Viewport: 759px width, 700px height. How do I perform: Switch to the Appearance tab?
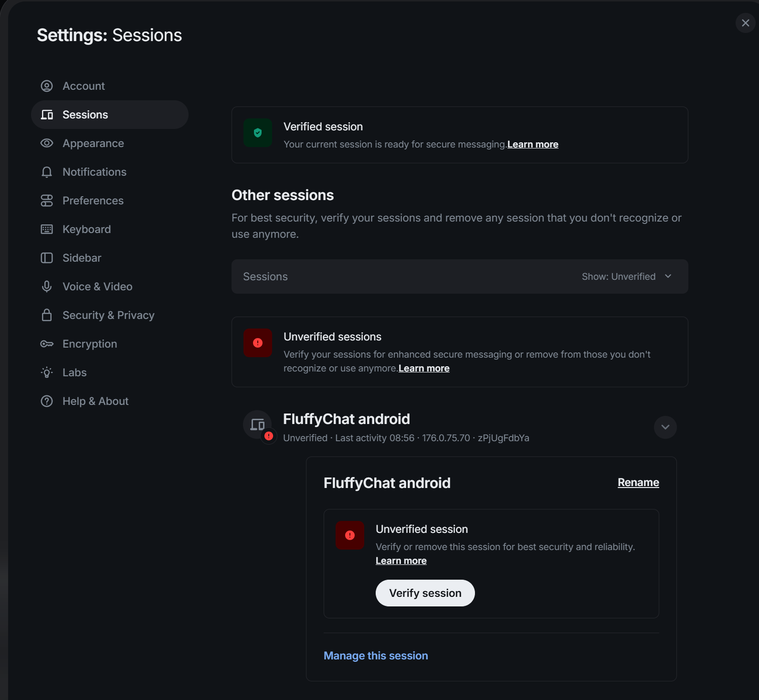(x=110, y=143)
